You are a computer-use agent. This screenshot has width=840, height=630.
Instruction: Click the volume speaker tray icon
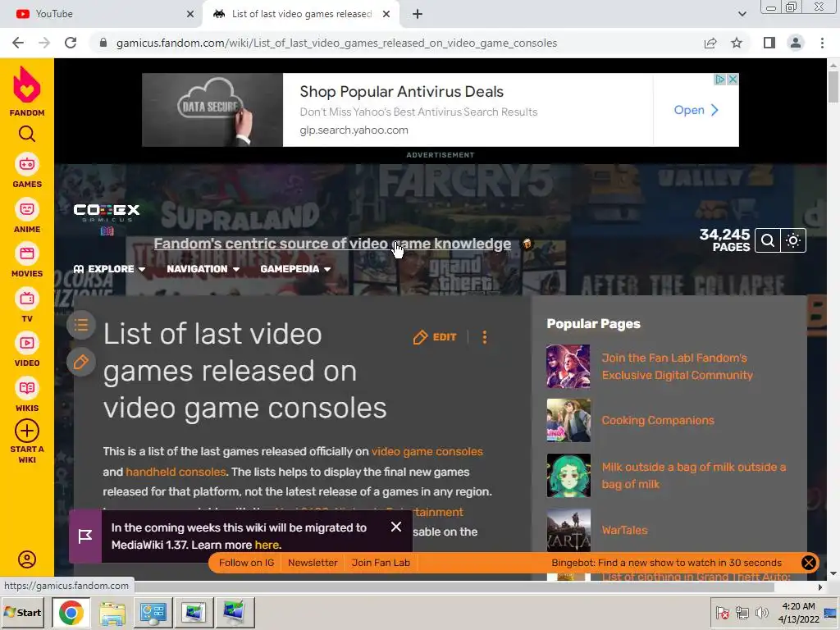click(x=761, y=612)
